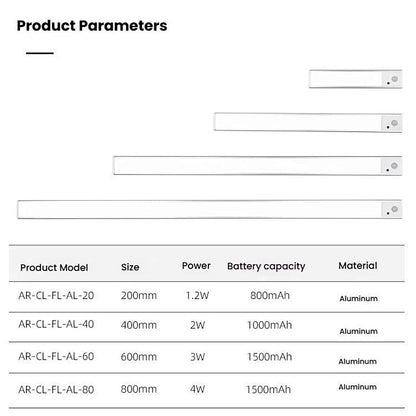This screenshot has width=416, height=416.
Task: Select model AR-CL-FL-AL-20 cell
Action: click(x=56, y=295)
